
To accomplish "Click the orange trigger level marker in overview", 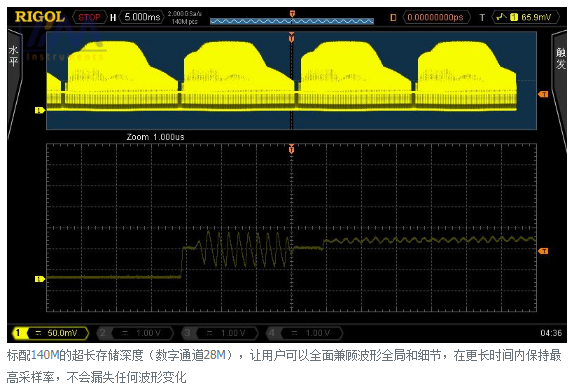I will [543, 94].
